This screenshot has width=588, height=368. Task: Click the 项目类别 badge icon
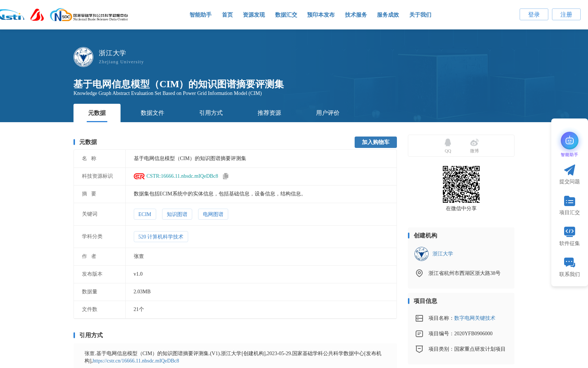[419, 349]
